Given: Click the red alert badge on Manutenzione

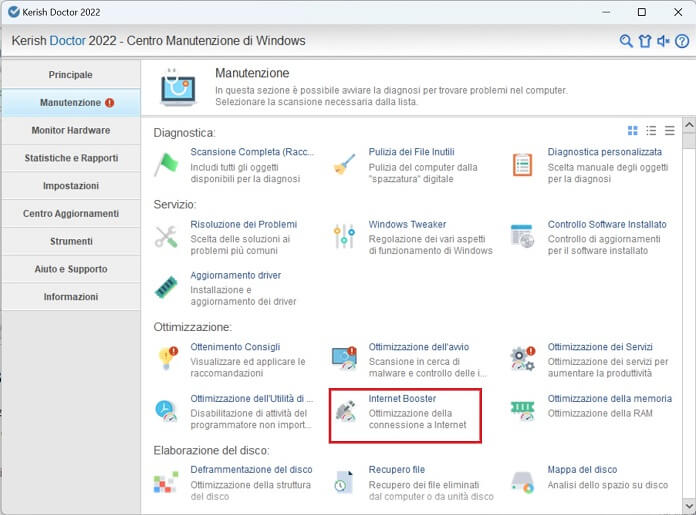Looking at the screenshot, I should click(109, 103).
